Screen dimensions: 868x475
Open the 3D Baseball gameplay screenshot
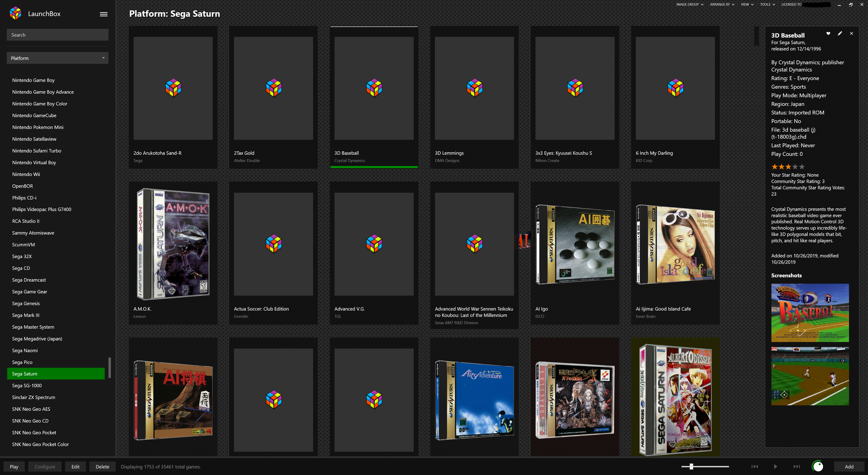click(810, 376)
